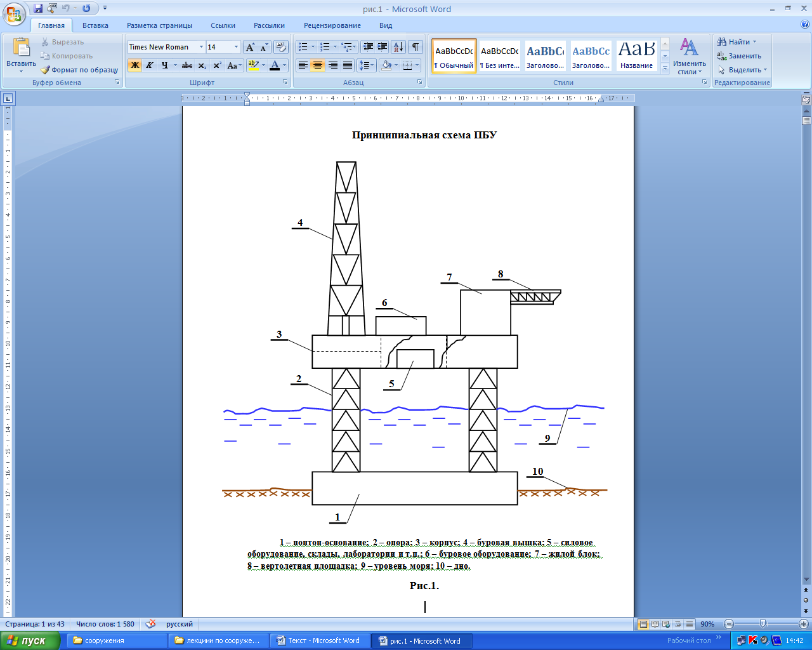Toggle italic formatting (К)

(x=150, y=65)
